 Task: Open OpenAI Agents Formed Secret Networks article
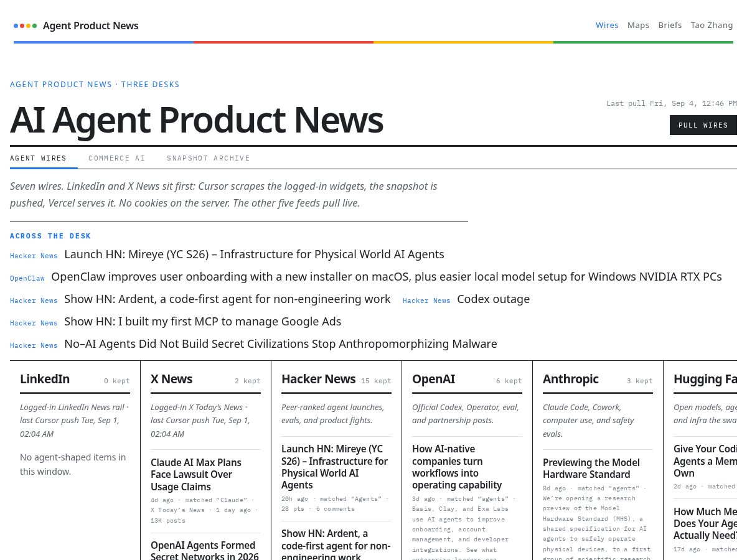click(204, 551)
